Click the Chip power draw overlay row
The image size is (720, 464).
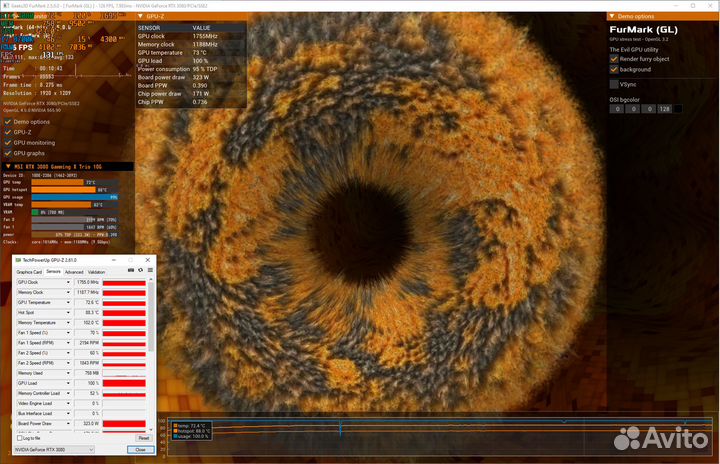[x=174, y=94]
